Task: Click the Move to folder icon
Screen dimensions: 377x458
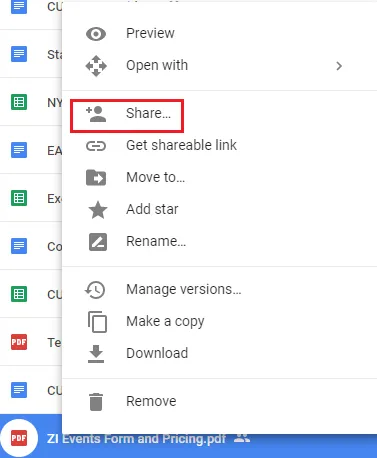Action: pyautogui.click(x=96, y=177)
